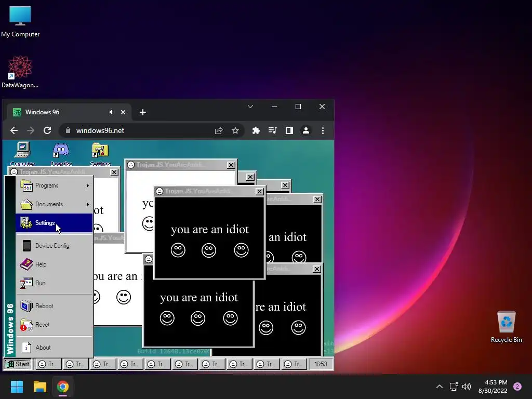This screenshot has height=399, width=532.
Task: Click the frontmost window's title bar smiley icon
Action: pos(159,191)
